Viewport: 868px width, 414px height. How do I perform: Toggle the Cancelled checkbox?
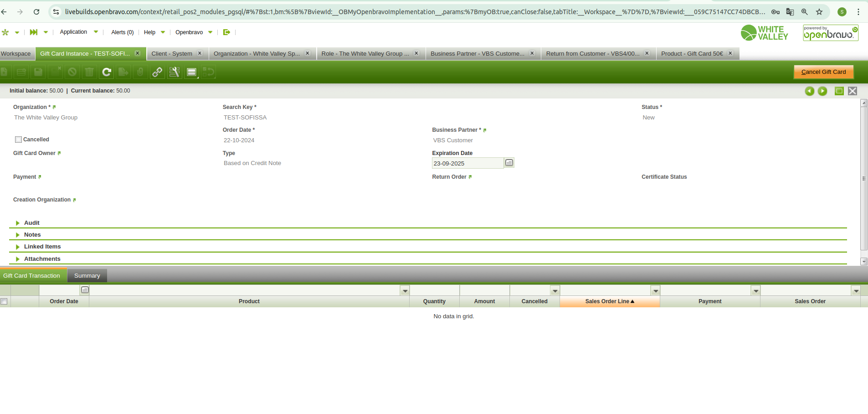click(18, 140)
